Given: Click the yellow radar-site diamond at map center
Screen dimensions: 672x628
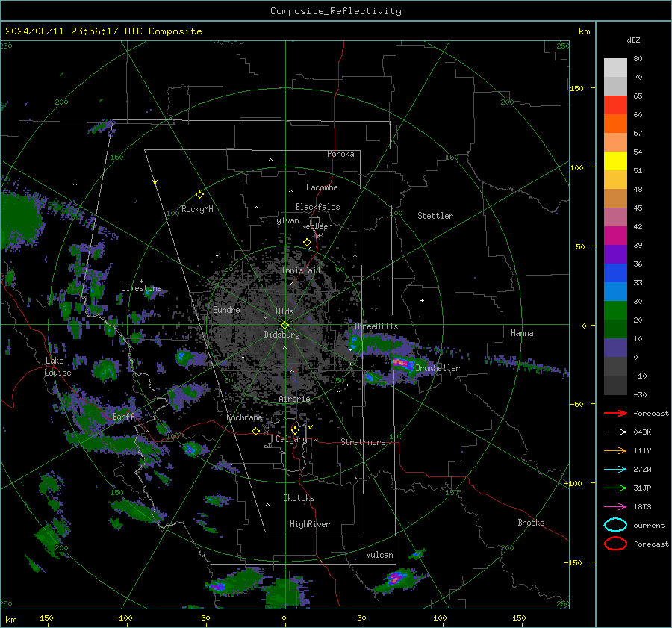Looking at the screenshot, I should [285, 326].
